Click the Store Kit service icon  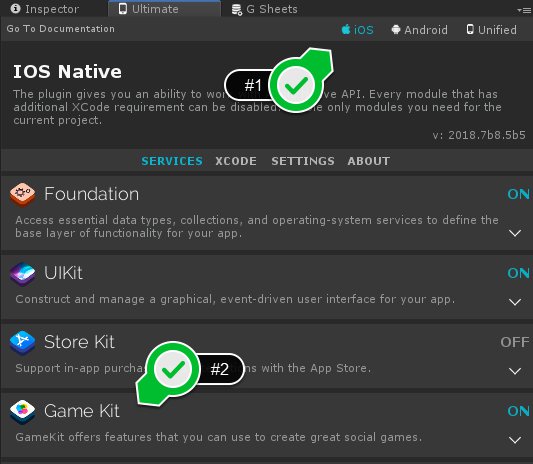pos(22,343)
